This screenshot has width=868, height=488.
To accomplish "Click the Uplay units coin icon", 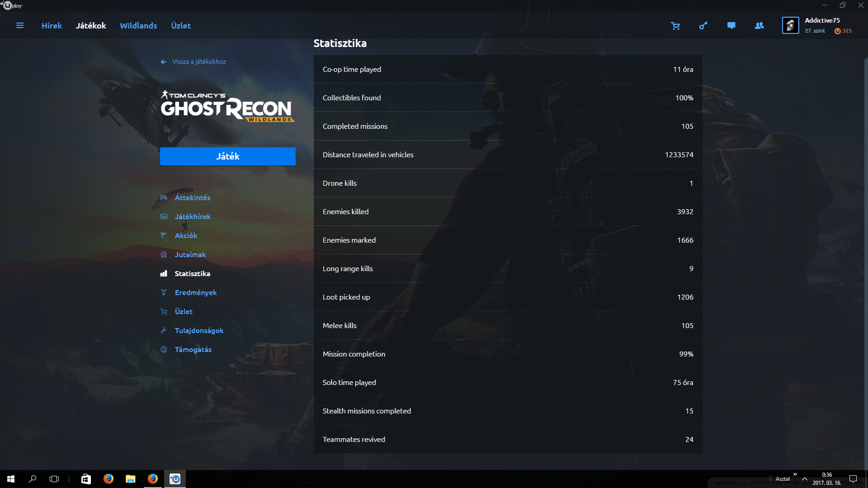I will click(838, 31).
